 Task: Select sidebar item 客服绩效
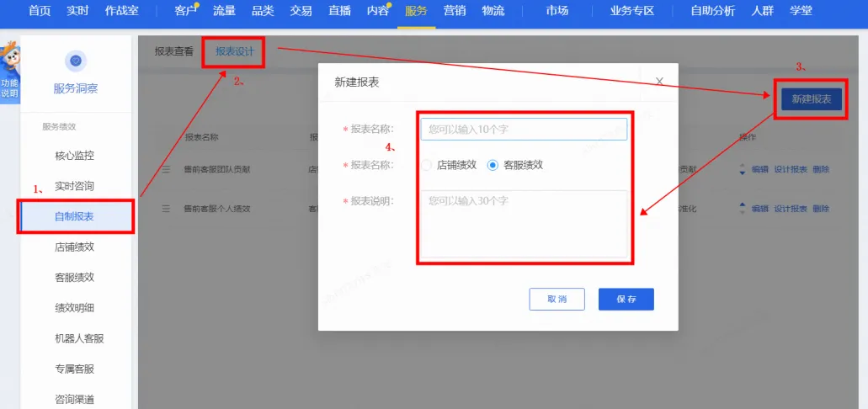coord(75,277)
